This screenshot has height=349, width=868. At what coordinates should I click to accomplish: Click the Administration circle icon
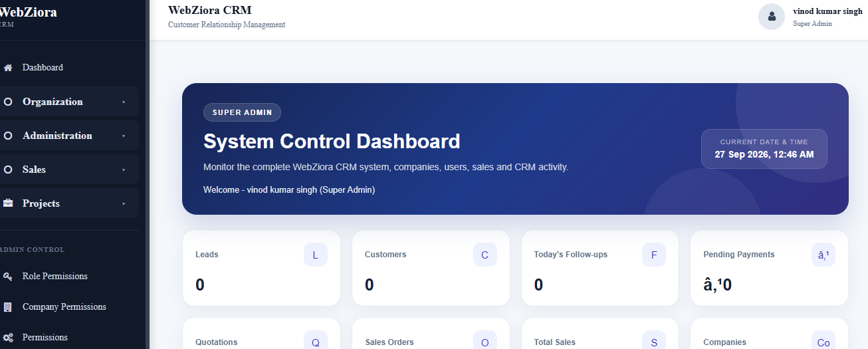(8, 136)
